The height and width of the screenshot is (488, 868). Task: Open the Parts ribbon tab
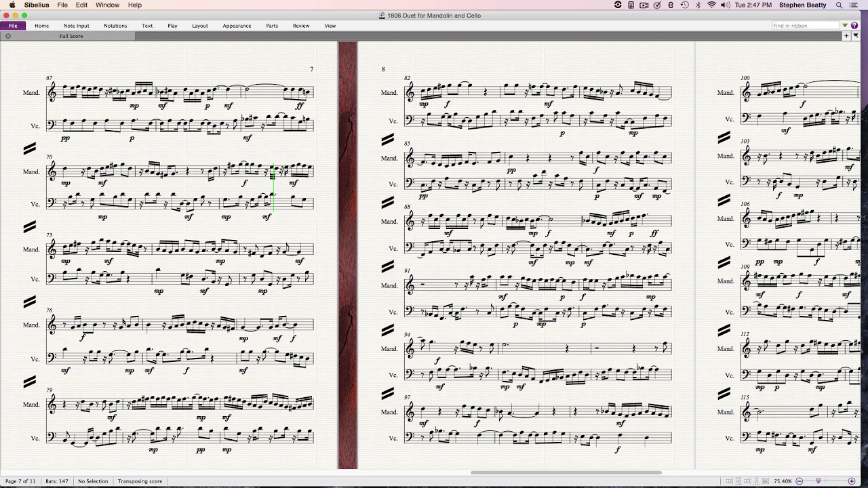pos(272,26)
